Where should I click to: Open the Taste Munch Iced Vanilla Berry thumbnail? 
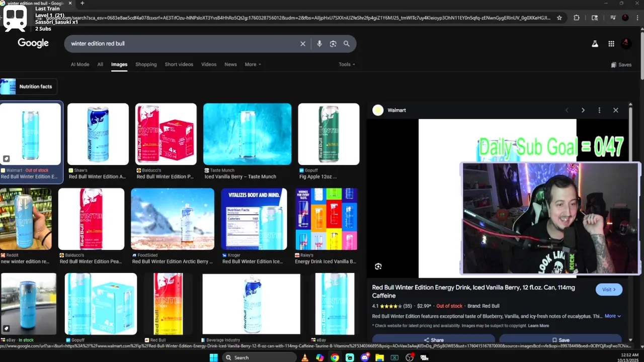click(x=247, y=134)
